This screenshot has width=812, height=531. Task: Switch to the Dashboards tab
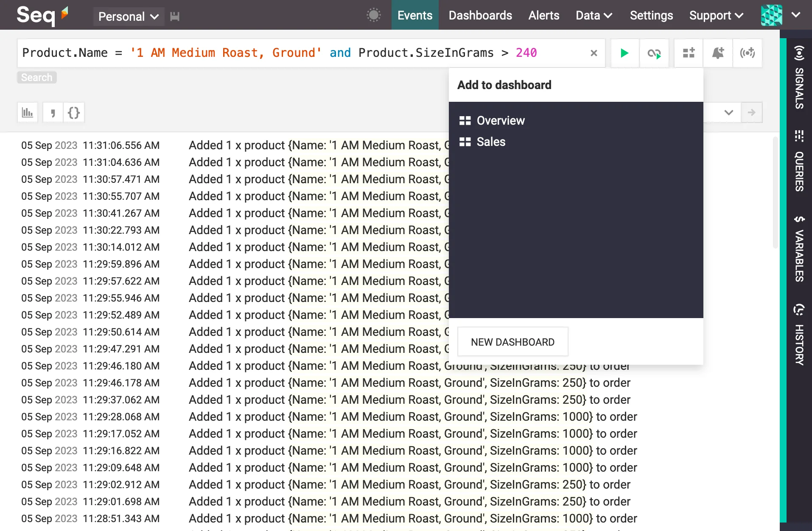point(480,15)
